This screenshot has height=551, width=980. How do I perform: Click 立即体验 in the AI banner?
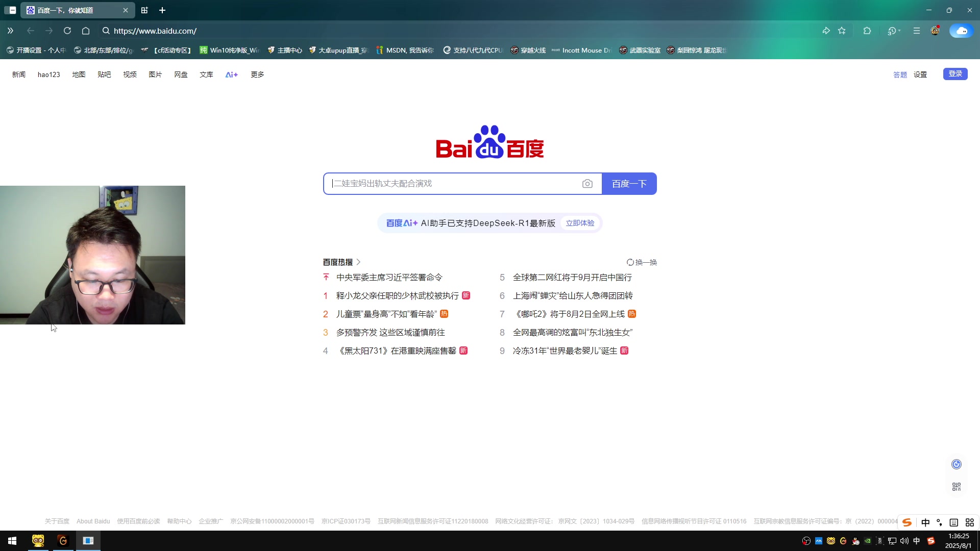pos(580,223)
